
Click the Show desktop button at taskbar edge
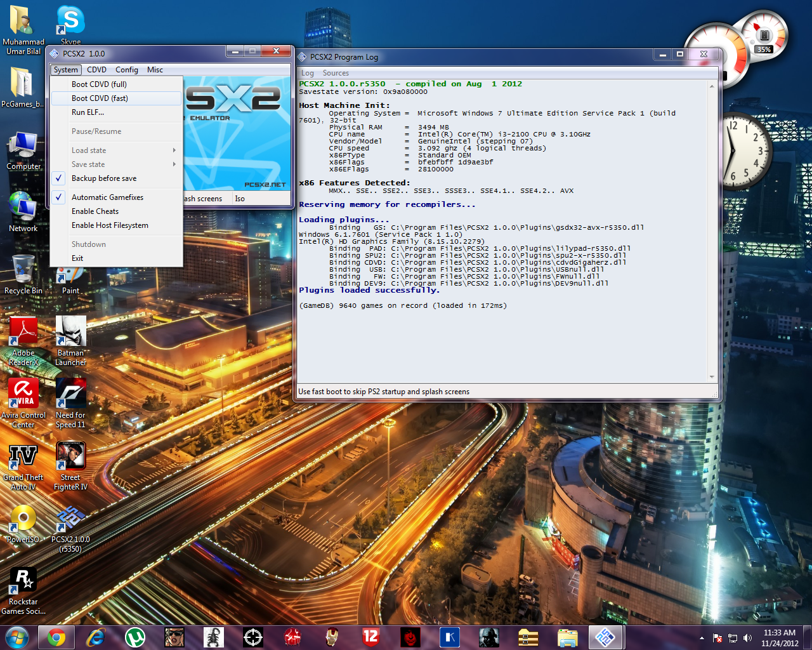[x=808, y=637]
